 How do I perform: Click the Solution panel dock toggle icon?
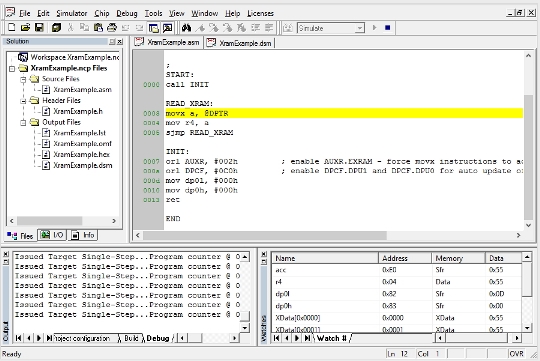click(112, 42)
